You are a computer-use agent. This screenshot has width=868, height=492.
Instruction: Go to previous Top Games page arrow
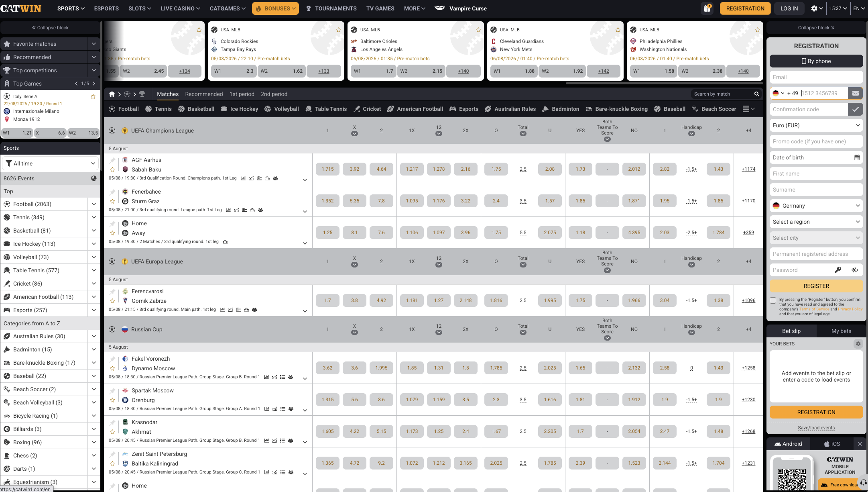point(76,84)
